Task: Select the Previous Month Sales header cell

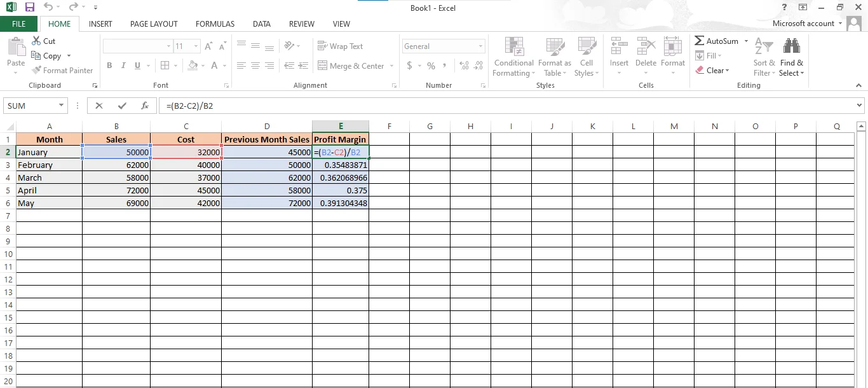Action: tap(267, 139)
